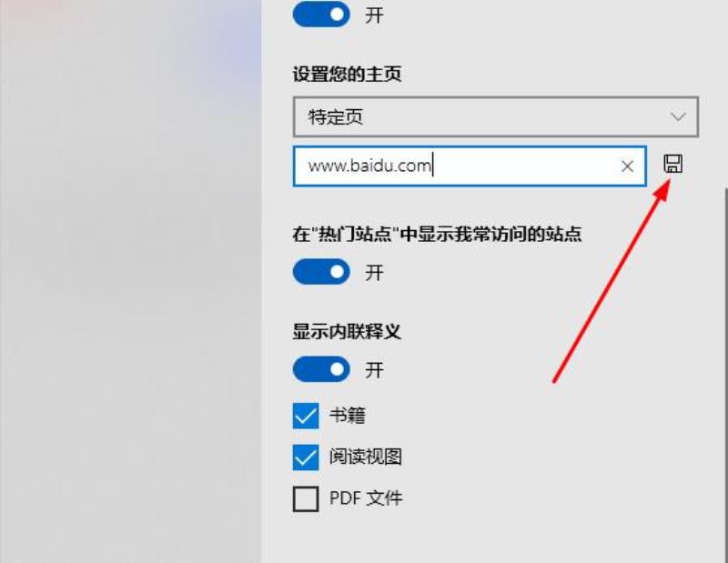
Task: Toggle the switch at the panel top
Action: [321, 14]
